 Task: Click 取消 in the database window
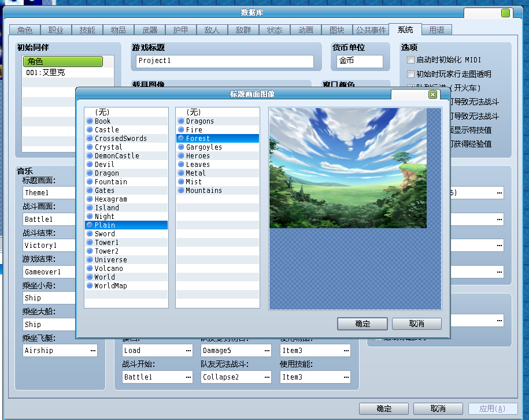[x=438, y=409]
